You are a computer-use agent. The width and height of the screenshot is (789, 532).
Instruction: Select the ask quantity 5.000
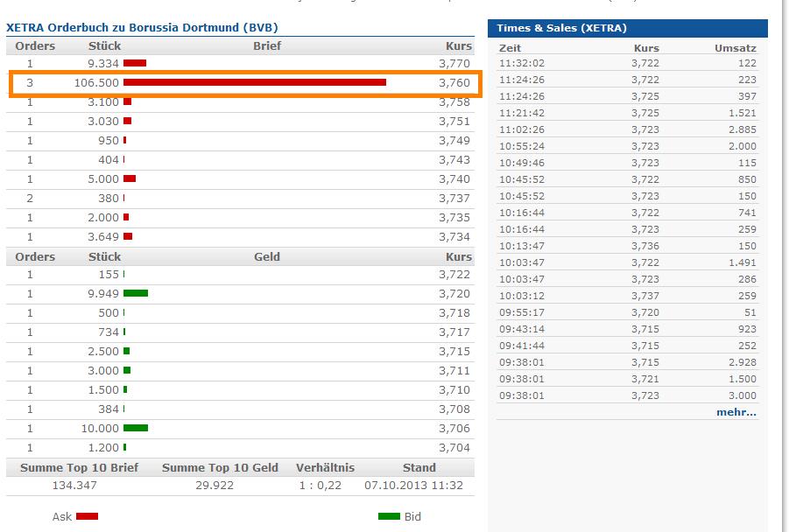tap(103, 179)
